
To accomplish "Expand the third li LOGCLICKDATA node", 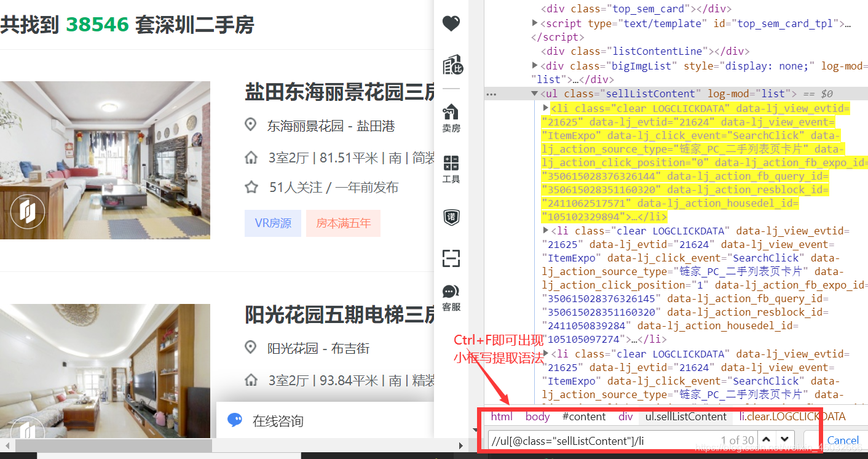I will coord(545,353).
